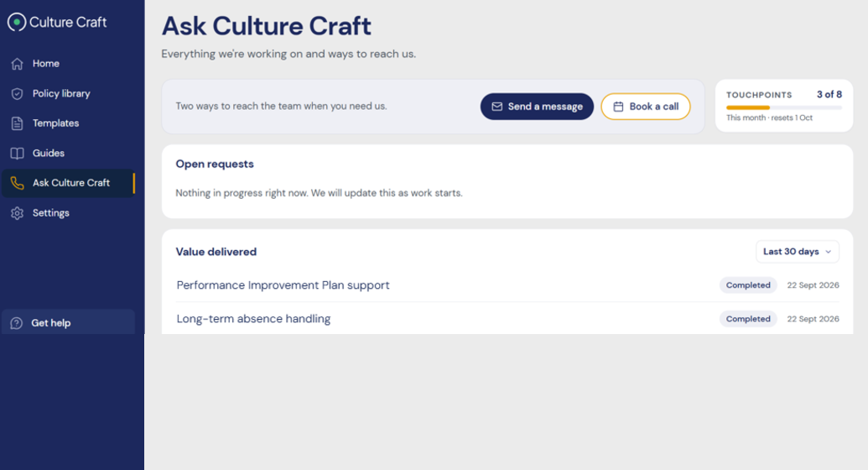Click the '3 of 8' touchpoints count
This screenshot has width=868, height=470.
tap(829, 95)
